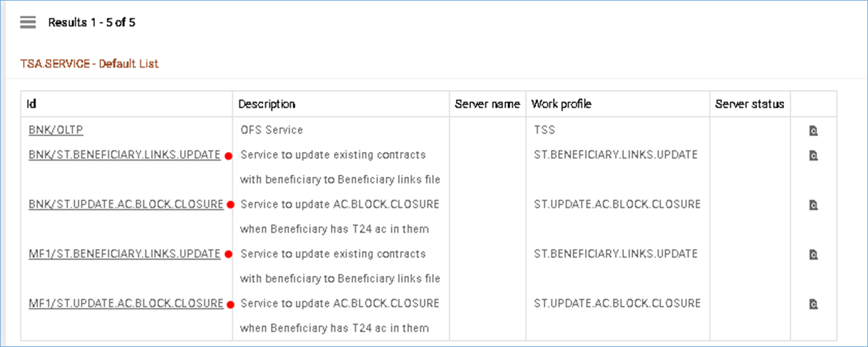868x347 pixels.
Task: Click view icon in MF1/ST.UPDATE.AC.BLOCK.CLOSURE row
Action: point(813,304)
